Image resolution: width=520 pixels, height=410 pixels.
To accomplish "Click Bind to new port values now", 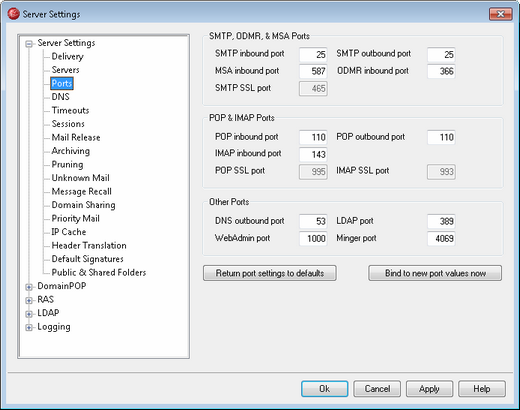I will (x=435, y=273).
